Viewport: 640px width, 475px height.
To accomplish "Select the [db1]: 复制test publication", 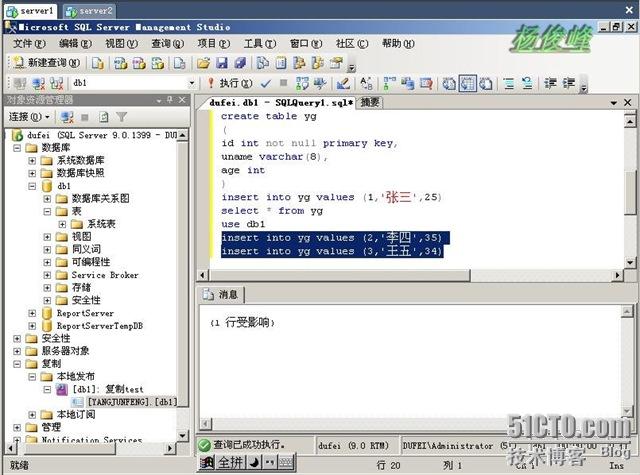I will pos(108,389).
